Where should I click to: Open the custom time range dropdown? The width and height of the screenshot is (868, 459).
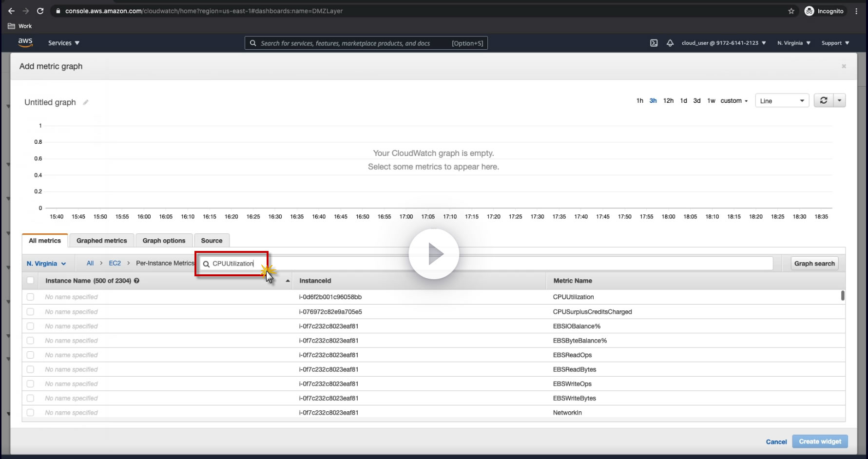pos(734,101)
